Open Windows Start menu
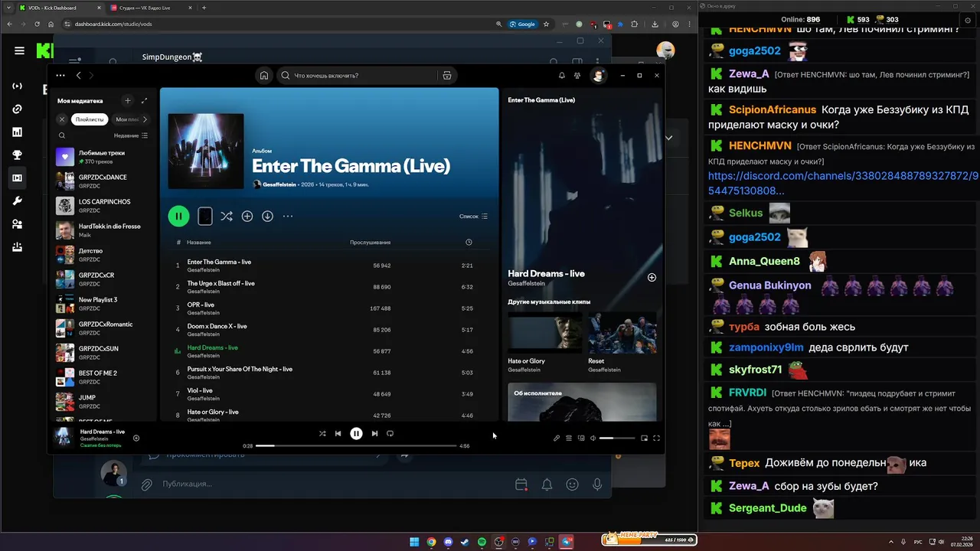The width and height of the screenshot is (980, 551). pos(414,542)
